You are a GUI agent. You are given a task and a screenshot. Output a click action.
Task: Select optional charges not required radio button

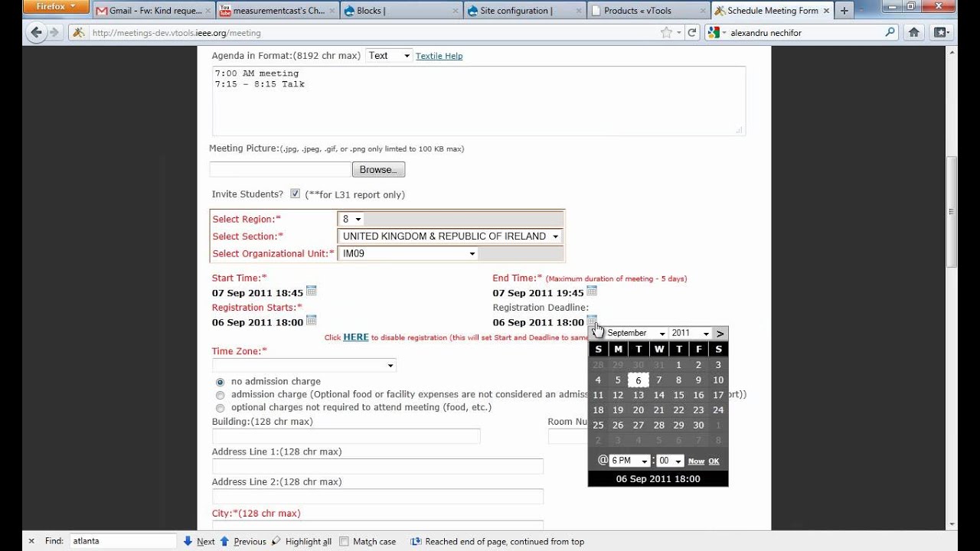click(220, 408)
